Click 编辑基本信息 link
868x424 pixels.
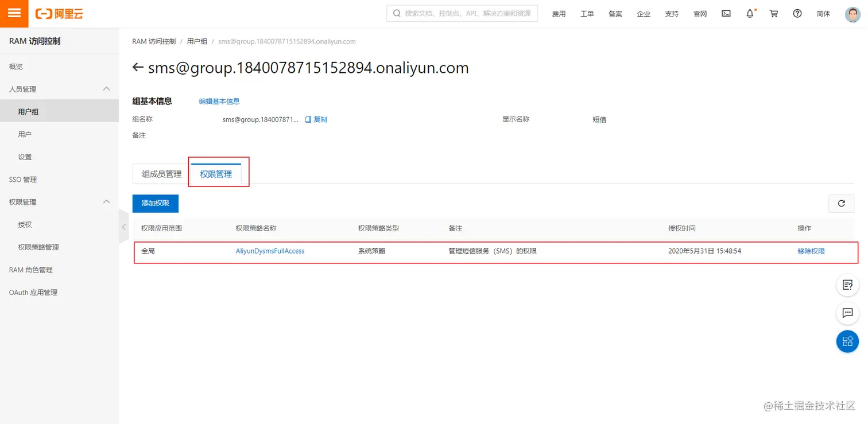219,102
